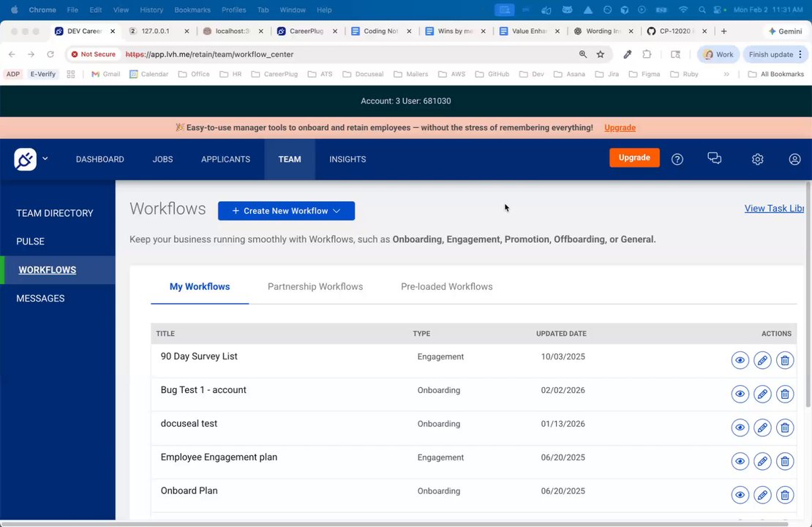Open the Gemini button in Chrome
Screen dimensions: 812x527
(x=785, y=31)
